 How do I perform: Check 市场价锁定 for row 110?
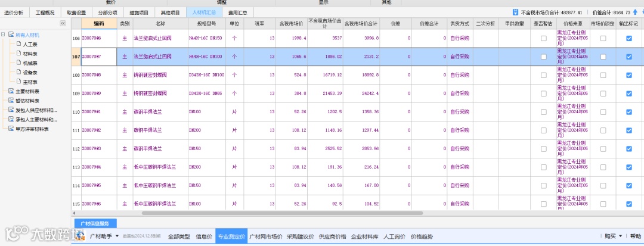click(x=603, y=112)
